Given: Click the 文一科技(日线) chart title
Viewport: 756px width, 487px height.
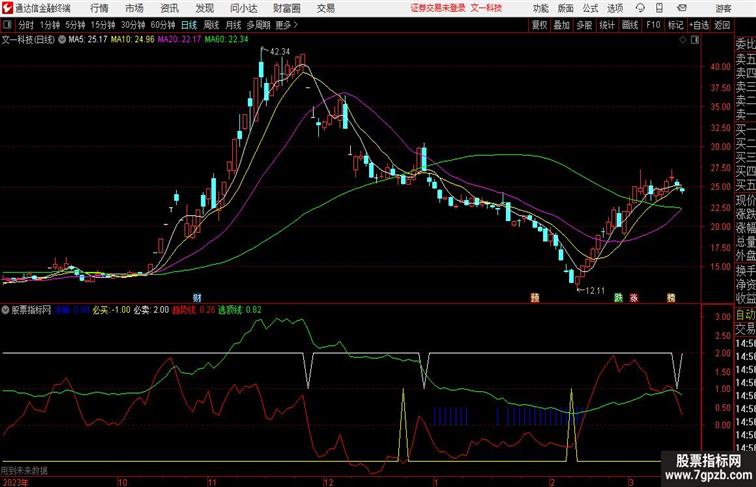Looking at the screenshot, I should click(28, 40).
